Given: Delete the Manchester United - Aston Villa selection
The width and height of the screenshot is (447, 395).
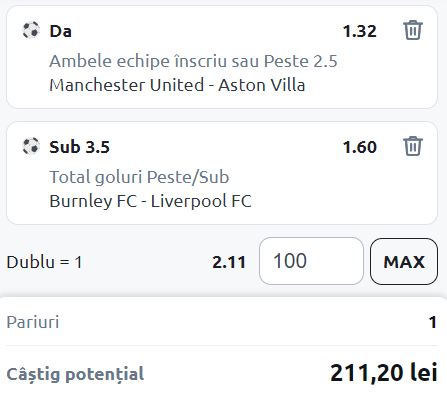Looking at the screenshot, I should coord(413,30).
